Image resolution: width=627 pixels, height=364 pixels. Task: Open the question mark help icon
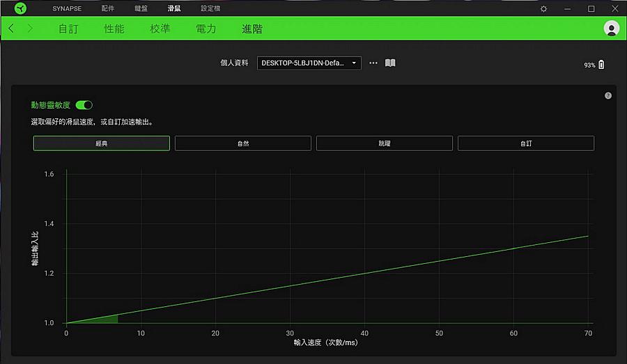608,95
